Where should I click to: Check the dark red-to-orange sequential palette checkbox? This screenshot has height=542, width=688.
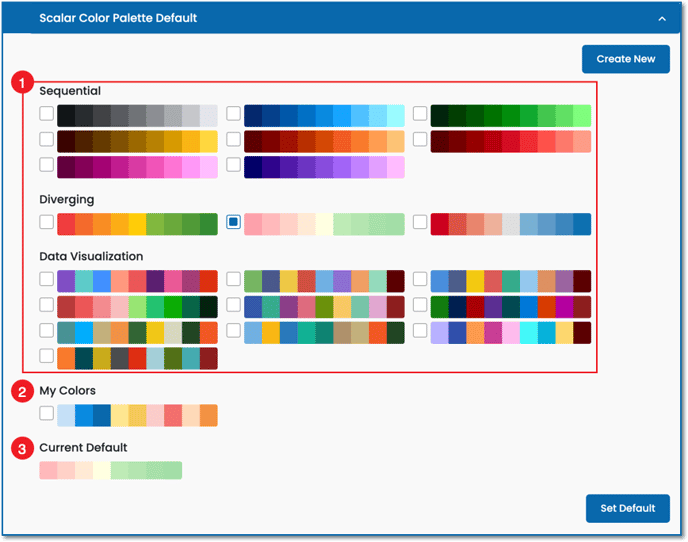(x=233, y=139)
